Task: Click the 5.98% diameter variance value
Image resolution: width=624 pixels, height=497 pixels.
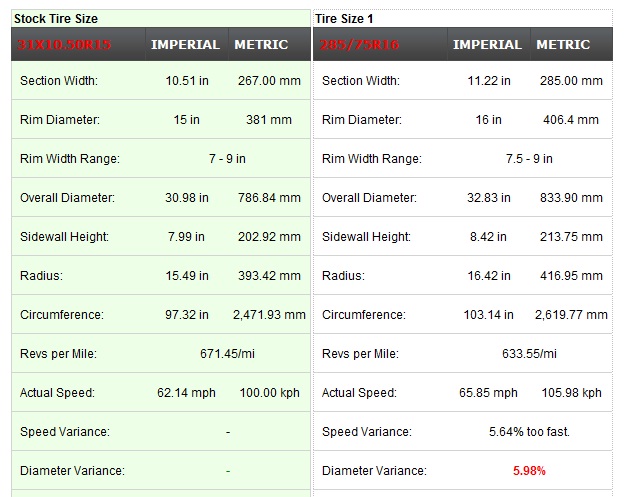Action: click(529, 471)
